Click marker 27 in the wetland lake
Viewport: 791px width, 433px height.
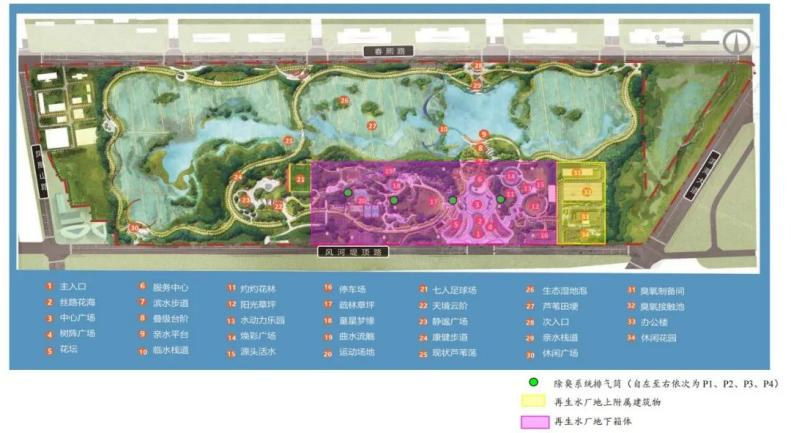click(372, 126)
